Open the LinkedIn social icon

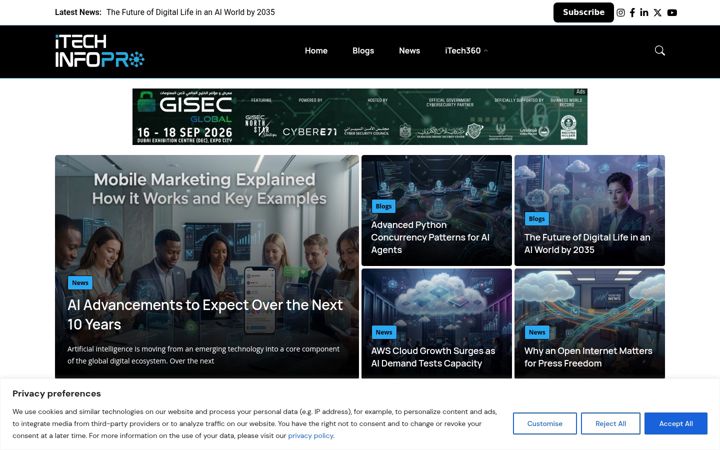point(644,12)
